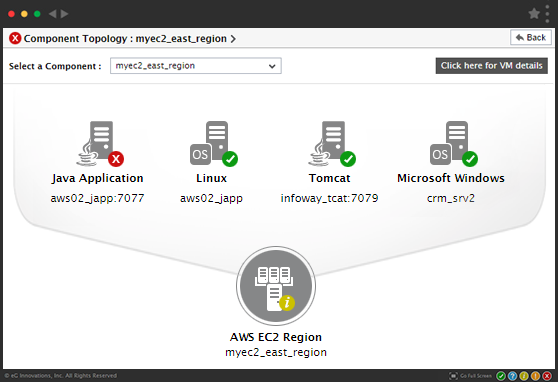Click the green check badge on Microsoft Windows
This screenshot has width=558, height=382.
470,159
